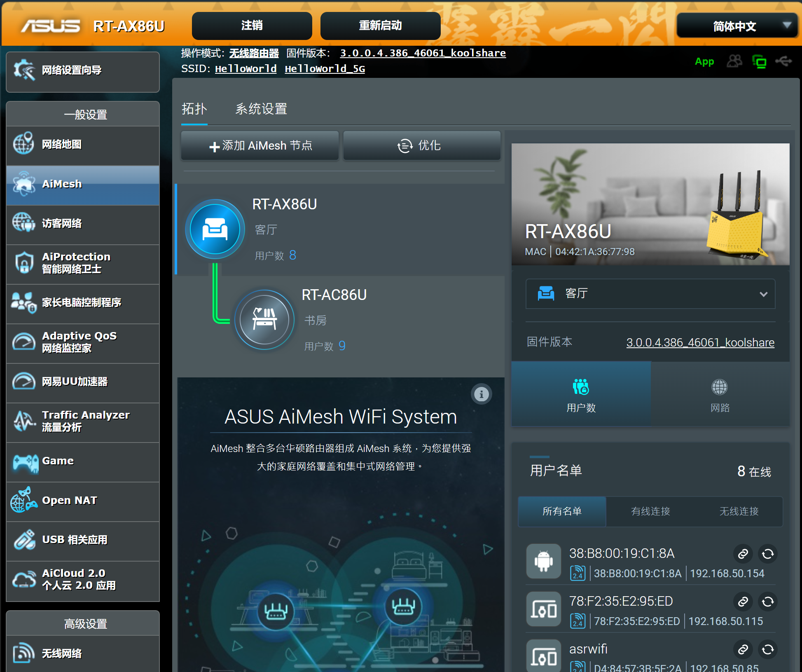This screenshot has width=802, height=672.
Task: Open the Parental Controls icon
Action: pyautogui.click(x=24, y=302)
